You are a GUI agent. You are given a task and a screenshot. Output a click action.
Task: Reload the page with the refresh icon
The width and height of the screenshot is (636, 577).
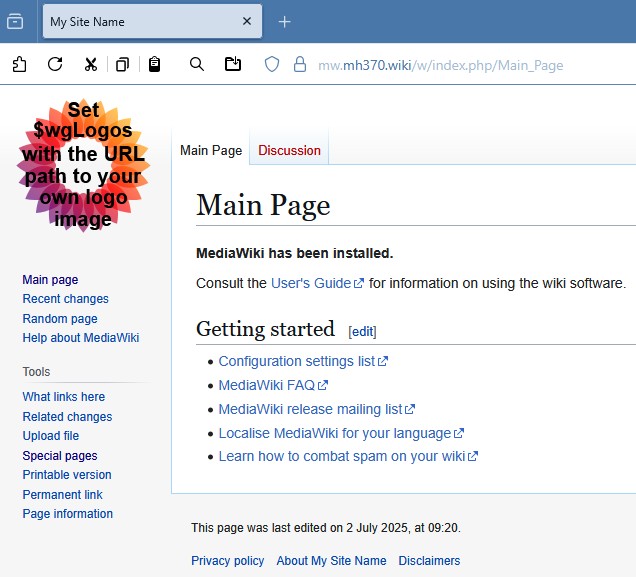[55, 64]
